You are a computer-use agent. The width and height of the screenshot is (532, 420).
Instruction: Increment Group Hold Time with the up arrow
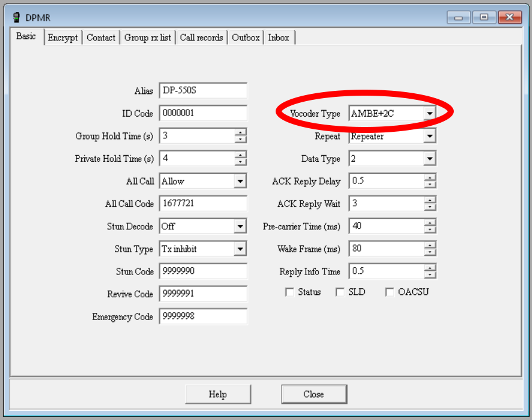pyautogui.click(x=241, y=132)
